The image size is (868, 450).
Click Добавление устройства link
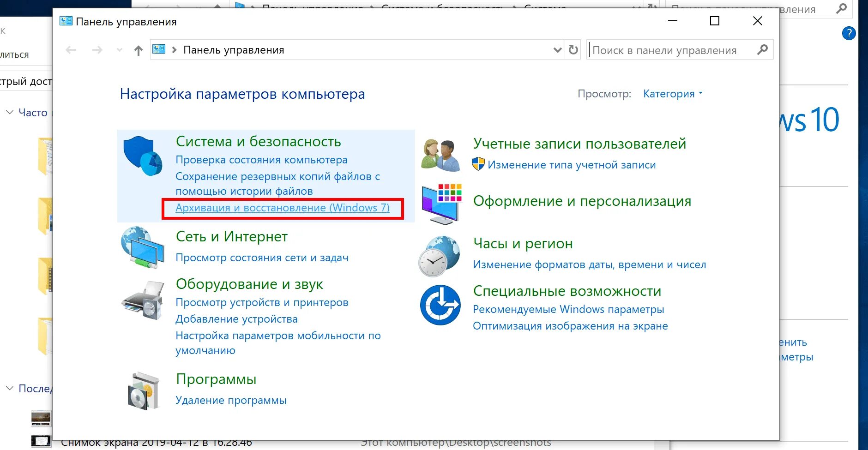pyautogui.click(x=236, y=319)
